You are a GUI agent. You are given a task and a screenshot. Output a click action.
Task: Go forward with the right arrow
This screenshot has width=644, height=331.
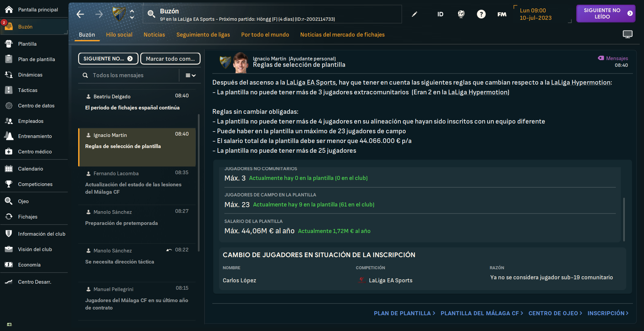point(99,14)
